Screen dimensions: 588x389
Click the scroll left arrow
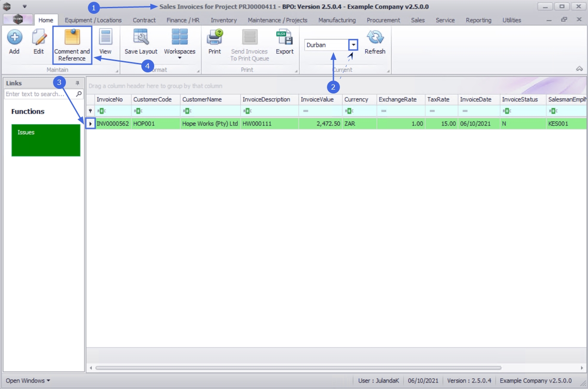click(x=90, y=368)
